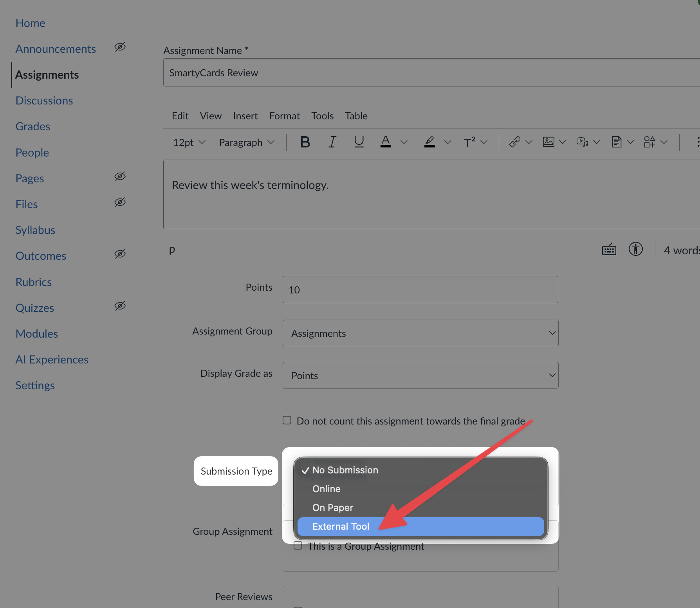Expand apps options arrow

click(x=664, y=142)
